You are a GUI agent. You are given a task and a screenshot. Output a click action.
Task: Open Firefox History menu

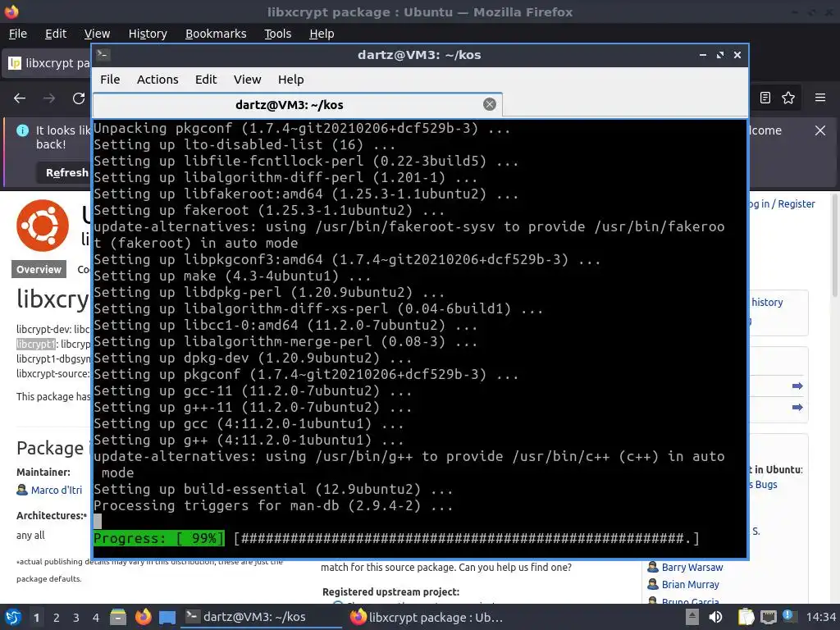click(x=148, y=34)
